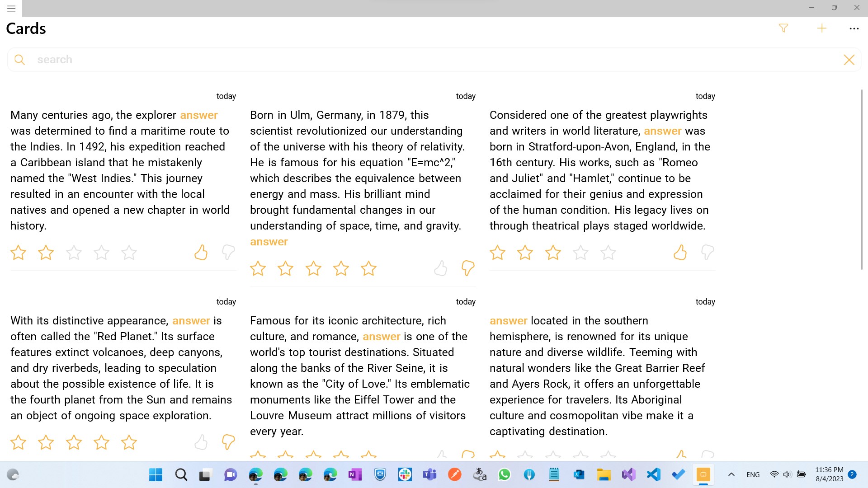The height and width of the screenshot is (488, 868).
Task: Thumbs up the Stratford-upon-Avon playwright card
Action: (680, 252)
